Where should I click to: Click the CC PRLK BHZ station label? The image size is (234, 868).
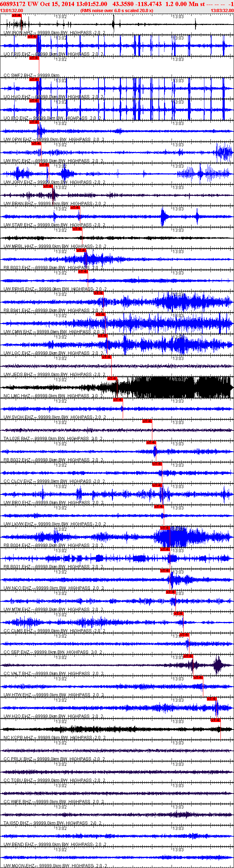click(x=18, y=759)
